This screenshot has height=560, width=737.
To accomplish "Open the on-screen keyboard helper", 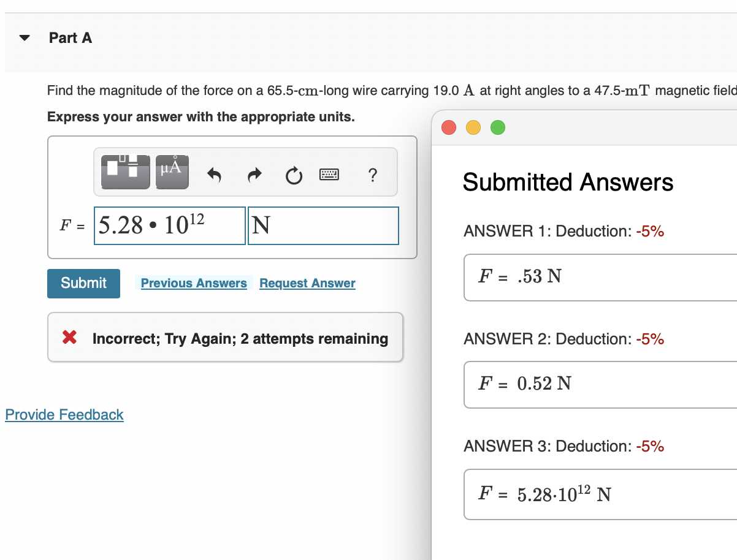I will click(329, 174).
